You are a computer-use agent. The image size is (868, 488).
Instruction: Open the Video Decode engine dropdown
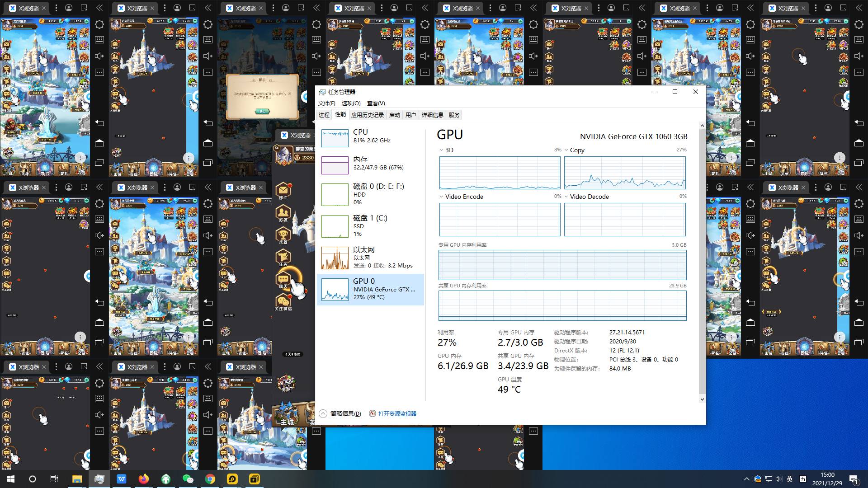coord(566,197)
